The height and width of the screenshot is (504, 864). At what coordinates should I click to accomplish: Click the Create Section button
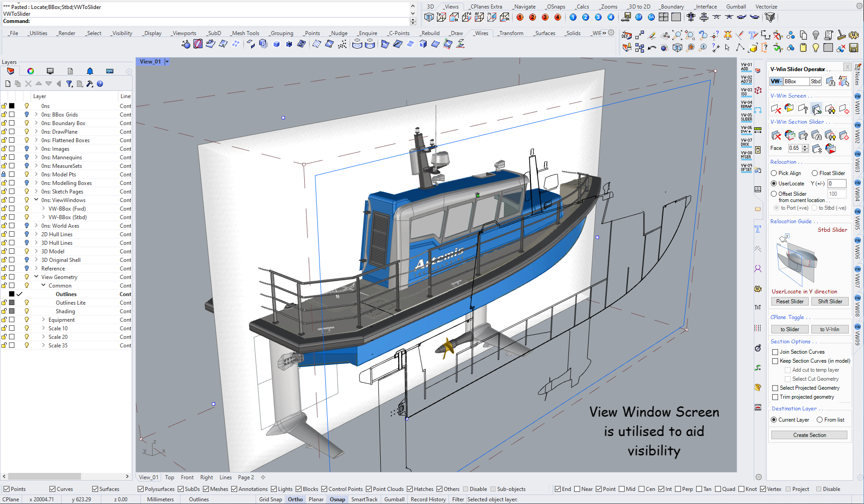(810, 435)
